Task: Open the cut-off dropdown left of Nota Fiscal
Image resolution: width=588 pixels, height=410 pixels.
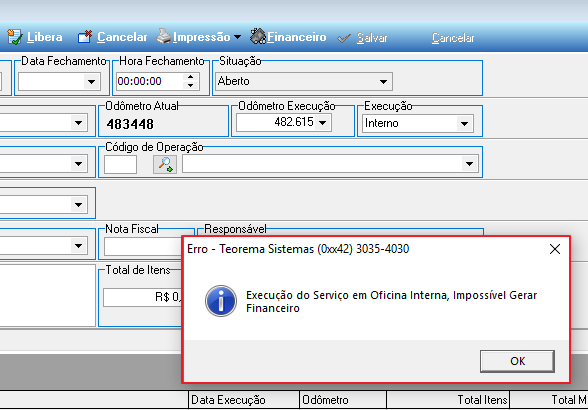Action: [78, 246]
